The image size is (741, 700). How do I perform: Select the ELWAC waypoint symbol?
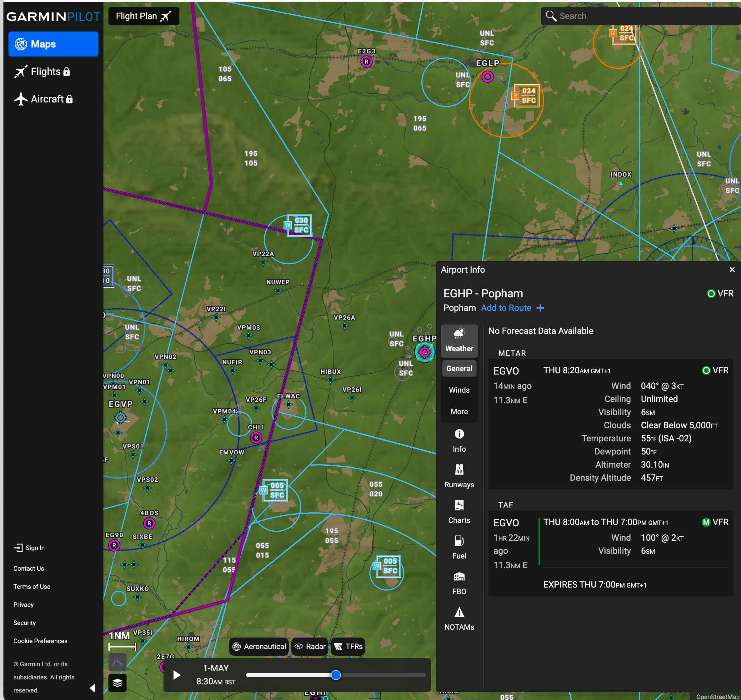click(x=288, y=405)
